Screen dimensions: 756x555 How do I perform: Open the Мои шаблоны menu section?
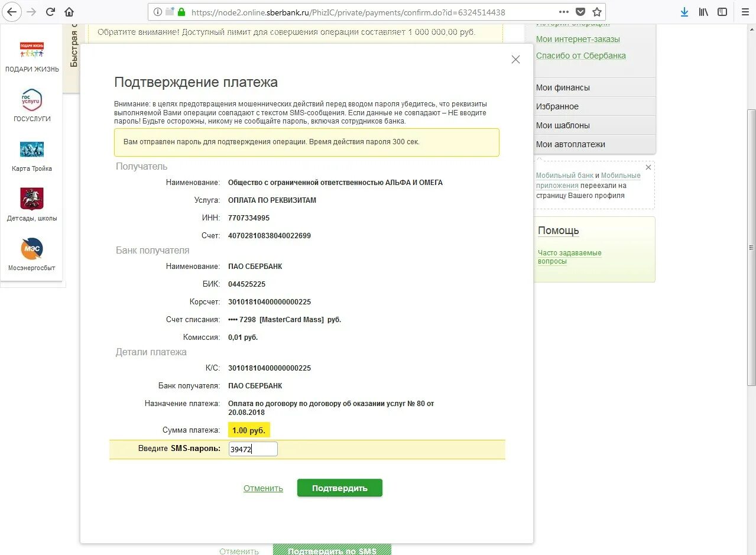point(595,125)
